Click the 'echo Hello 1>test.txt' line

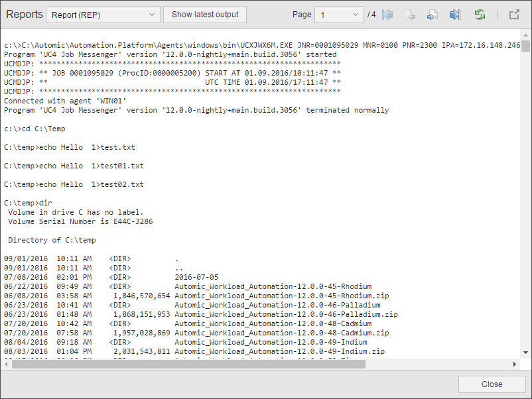tap(70, 147)
